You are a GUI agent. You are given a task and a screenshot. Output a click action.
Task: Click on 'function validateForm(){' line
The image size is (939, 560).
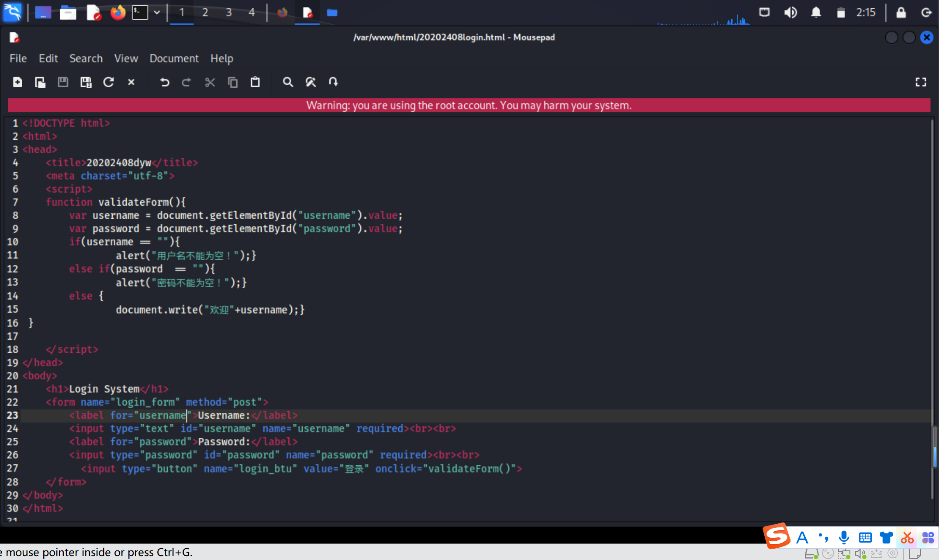116,202
